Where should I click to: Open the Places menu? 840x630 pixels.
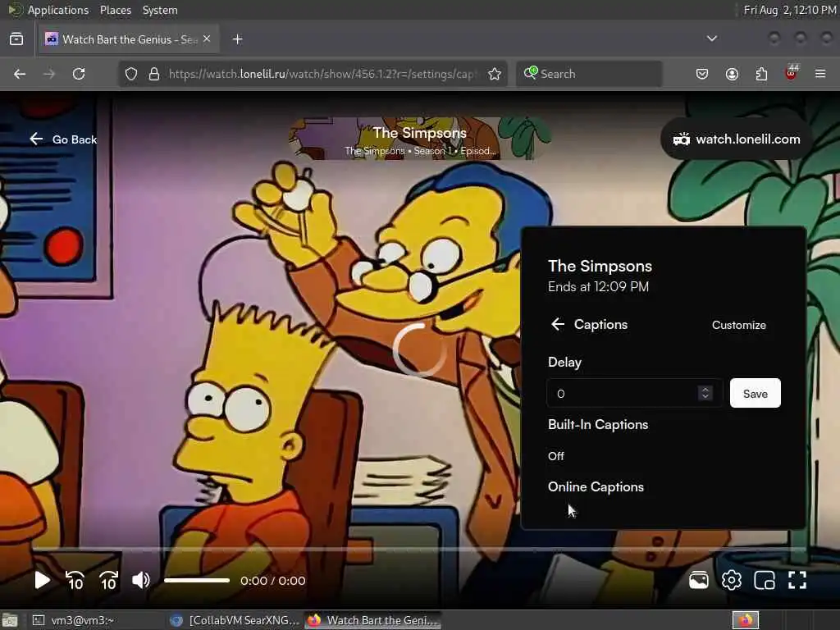coord(115,10)
